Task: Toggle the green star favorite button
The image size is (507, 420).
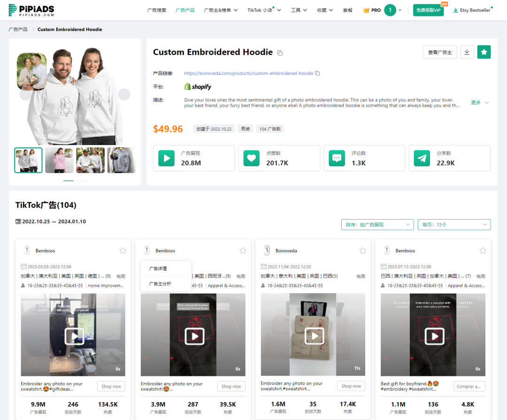Action: click(484, 52)
